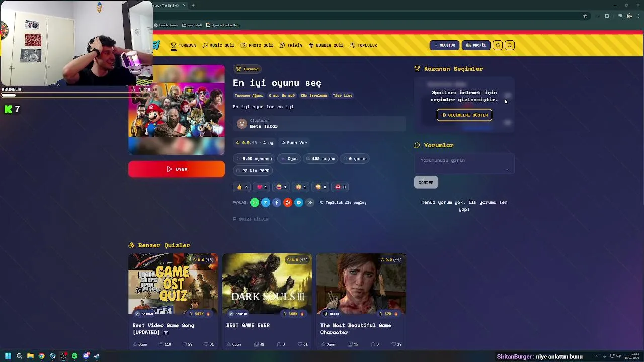Open the Dark Souls III quiz thumbnail
Image resolution: width=644 pixels, height=362 pixels.
pyautogui.click(x=267, y=284)
